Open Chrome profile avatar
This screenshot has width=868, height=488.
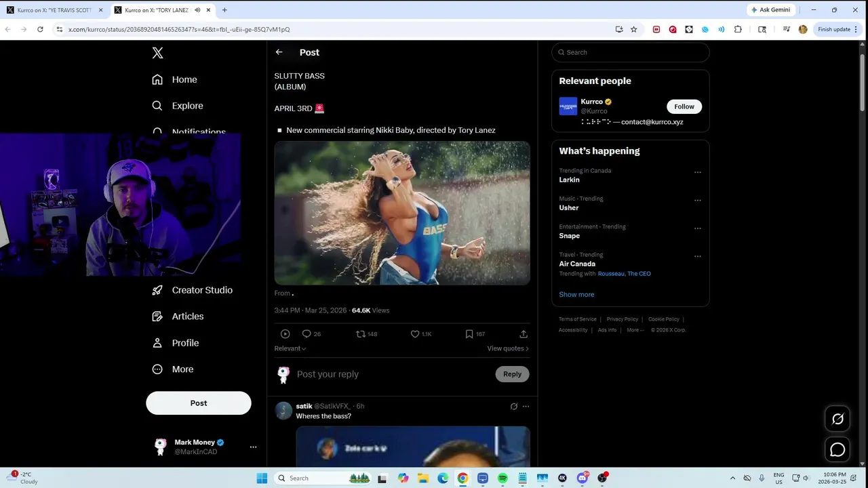tap(803, 29)
